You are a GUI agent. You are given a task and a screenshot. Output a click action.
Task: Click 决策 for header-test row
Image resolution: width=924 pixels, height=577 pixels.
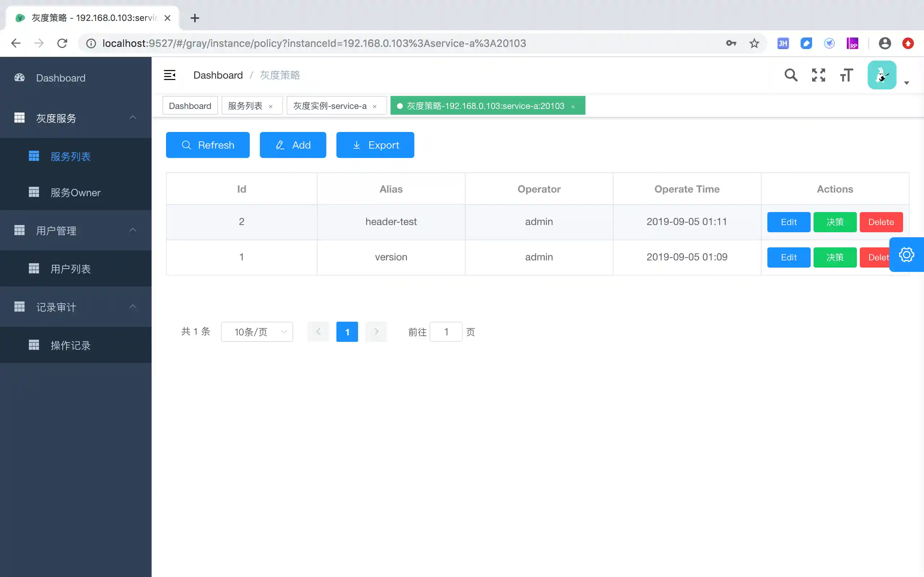point(834,222)
